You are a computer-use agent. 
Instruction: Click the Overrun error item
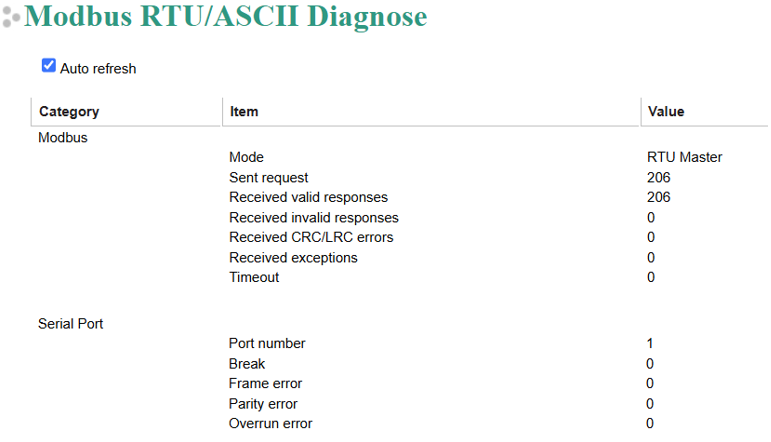(270, 424)
